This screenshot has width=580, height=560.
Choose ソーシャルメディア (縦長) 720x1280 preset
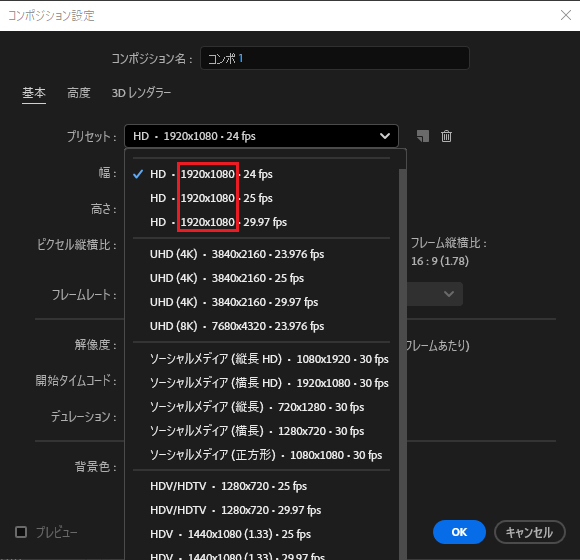[x=261, y=407]
